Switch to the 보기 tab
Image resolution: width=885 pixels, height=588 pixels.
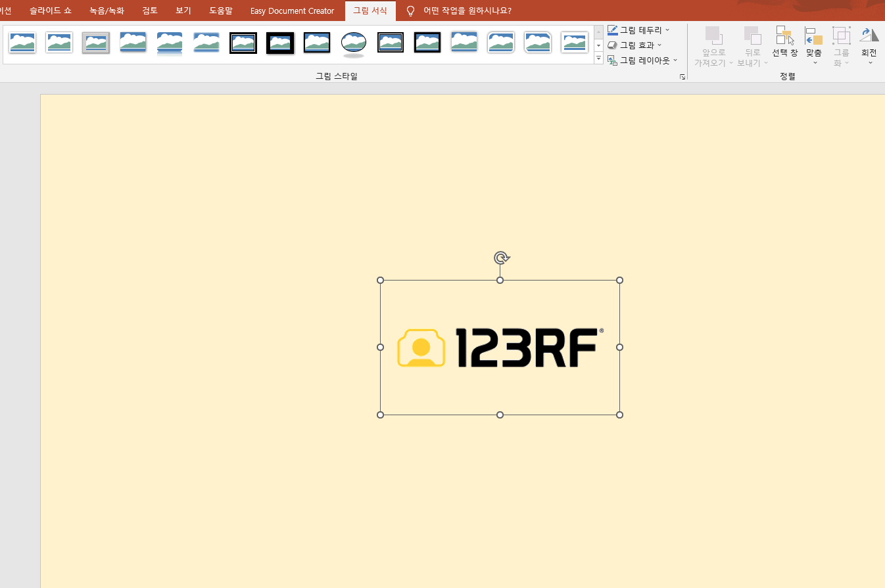183,11
